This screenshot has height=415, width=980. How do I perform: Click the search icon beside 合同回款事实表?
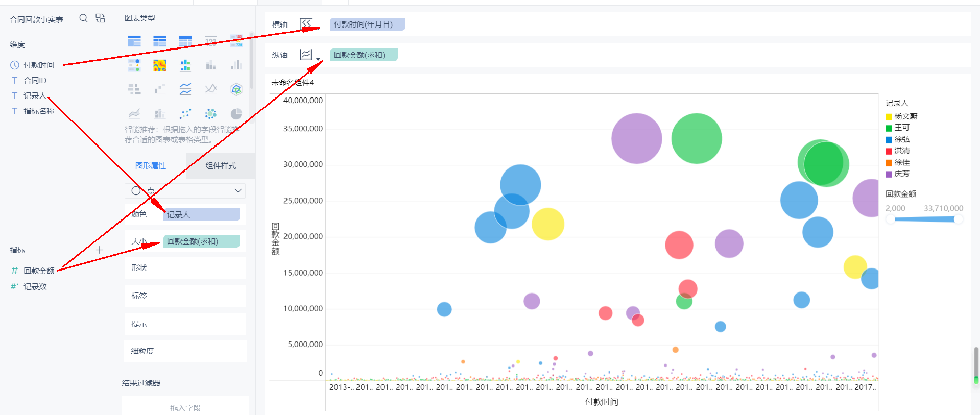click(x=83, y=18)
